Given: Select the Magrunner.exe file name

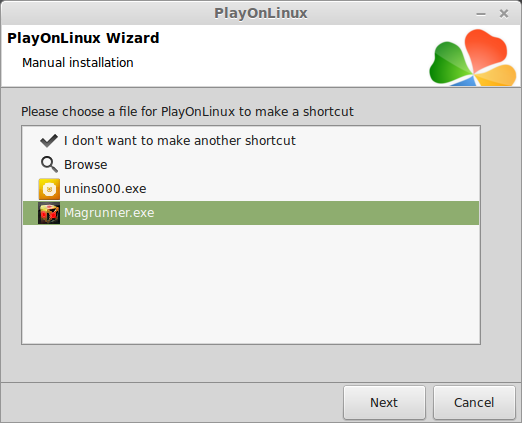Looking at the screenshot, I should coord(109,213).
